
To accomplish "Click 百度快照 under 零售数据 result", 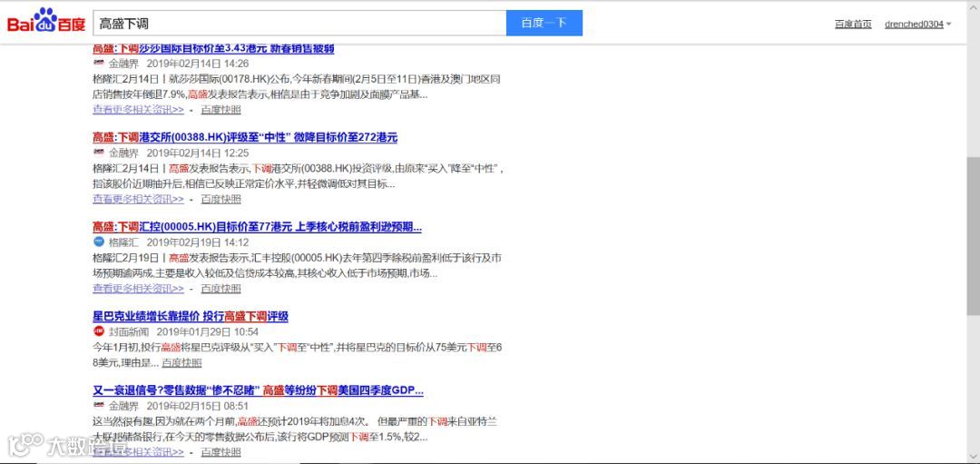I will pos(220,451).
